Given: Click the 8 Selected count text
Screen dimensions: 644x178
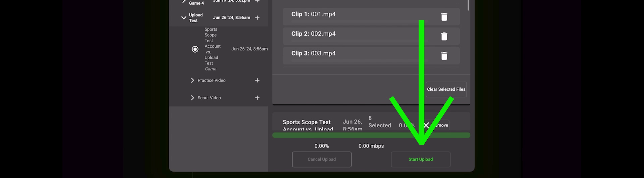Looking at the screenshot, I should click(380, 122).
